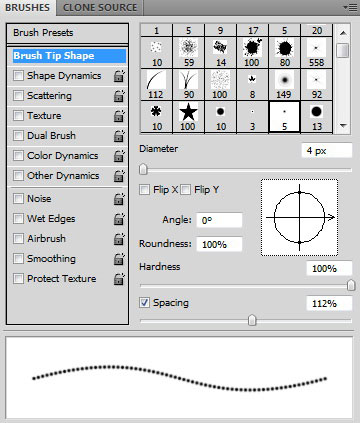Image resolution: width=360 pixels, height=423 pixels.
Task: Click the brush list scrollbar thumb
Action: click(x=343, y=50)
